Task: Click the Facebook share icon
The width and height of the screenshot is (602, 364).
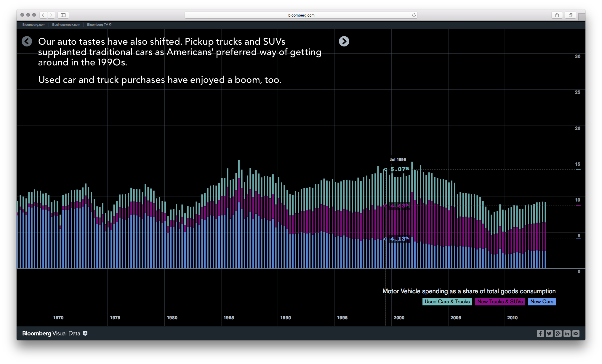Action: click(x=540, y=334)
